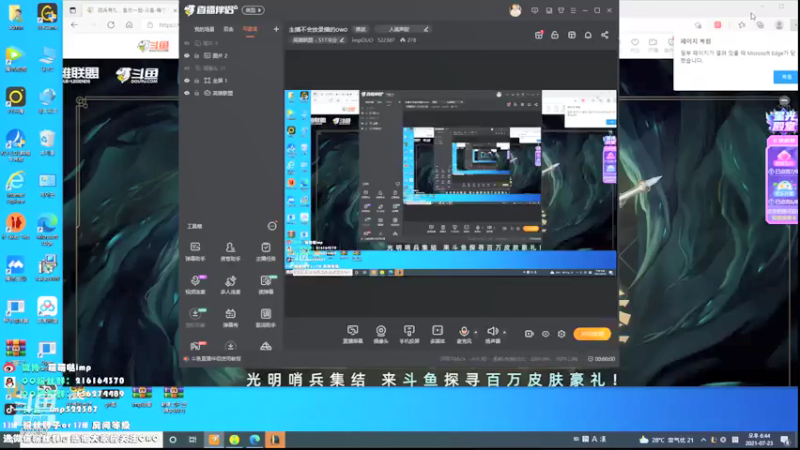Viewport: 800px width, 450px height.
Task: Click the padlock icon in the stream header
Action: point(555,35)
